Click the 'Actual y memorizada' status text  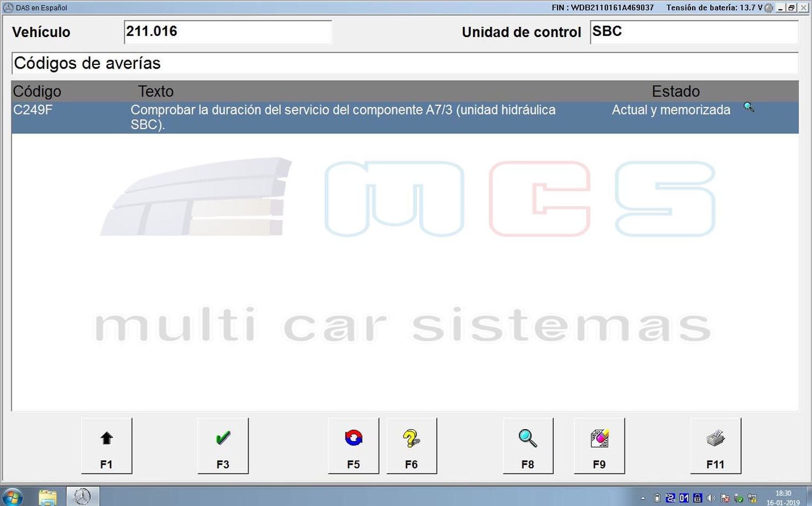(671, 110)
